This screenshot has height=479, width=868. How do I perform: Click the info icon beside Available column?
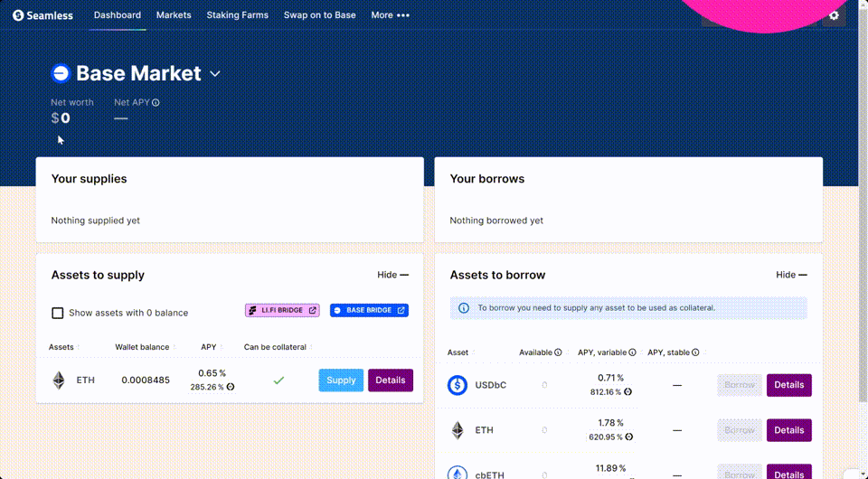tap(558, 352)
